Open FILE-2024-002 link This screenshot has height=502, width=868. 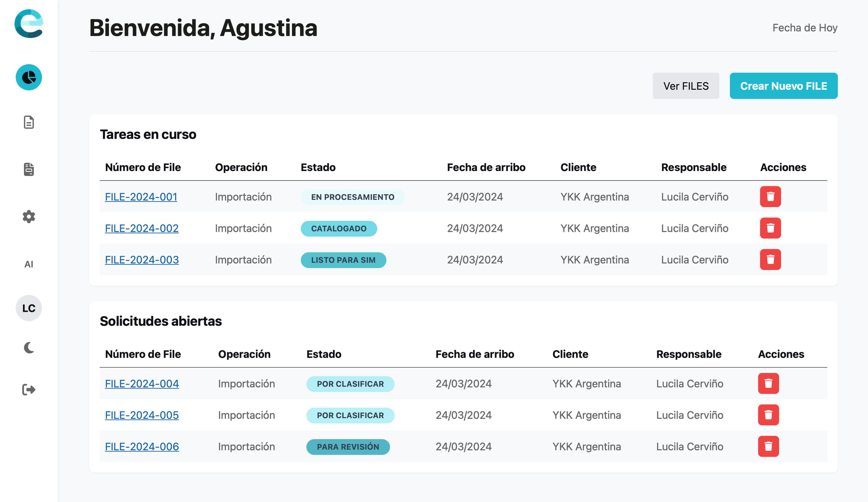click(x=142, y=228)
